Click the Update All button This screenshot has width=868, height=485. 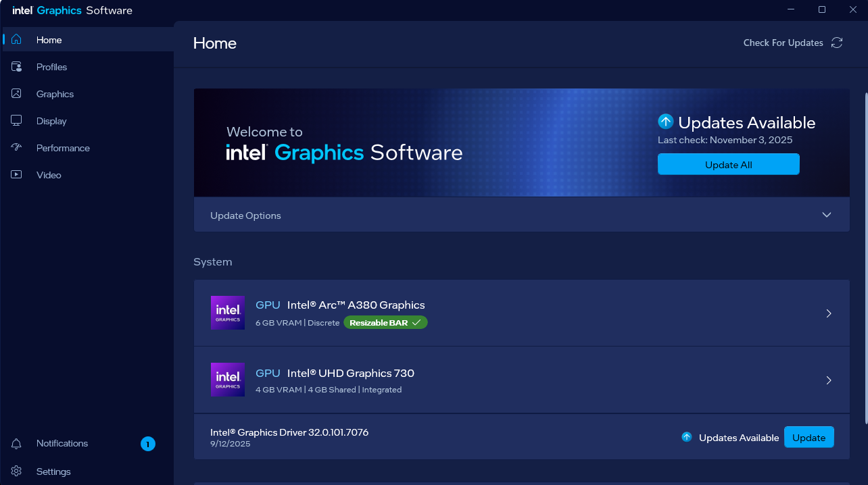729,165
